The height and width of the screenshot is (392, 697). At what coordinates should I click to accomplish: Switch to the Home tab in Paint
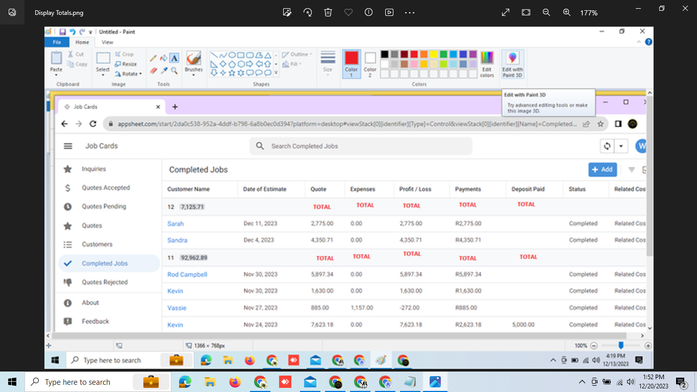82,42
